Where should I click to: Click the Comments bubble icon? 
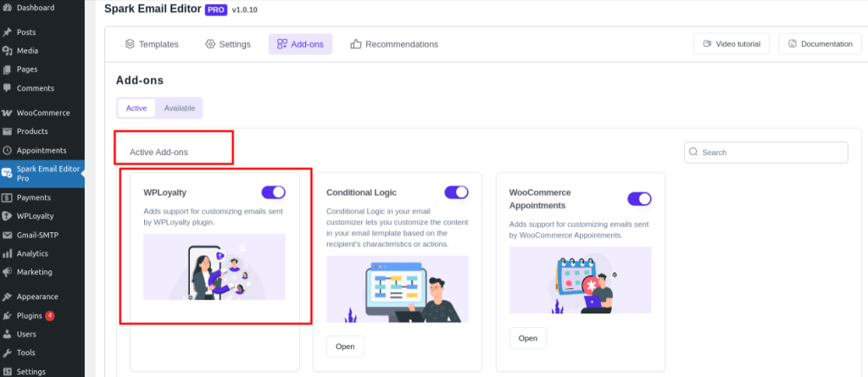coord(7,88)
